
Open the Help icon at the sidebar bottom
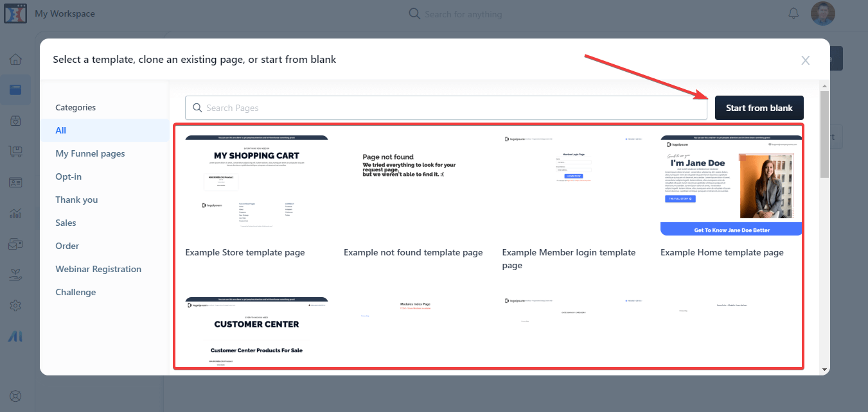click(x=15, y=396)
